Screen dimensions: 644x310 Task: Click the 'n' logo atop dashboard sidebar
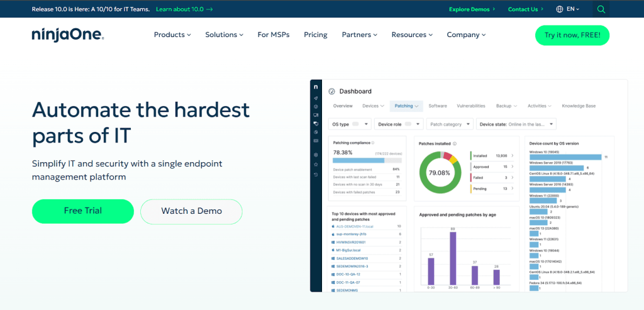click(x=316, y=87)
